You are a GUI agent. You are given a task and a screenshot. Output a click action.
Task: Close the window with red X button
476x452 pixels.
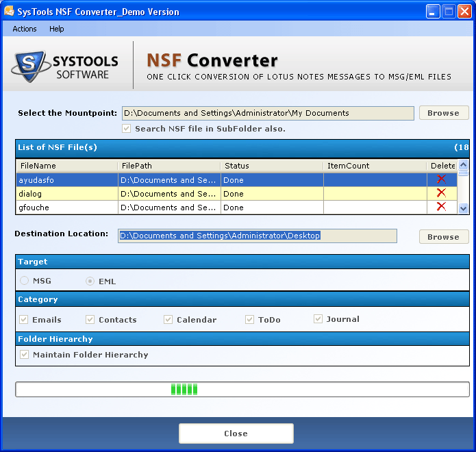pos(464,12)
